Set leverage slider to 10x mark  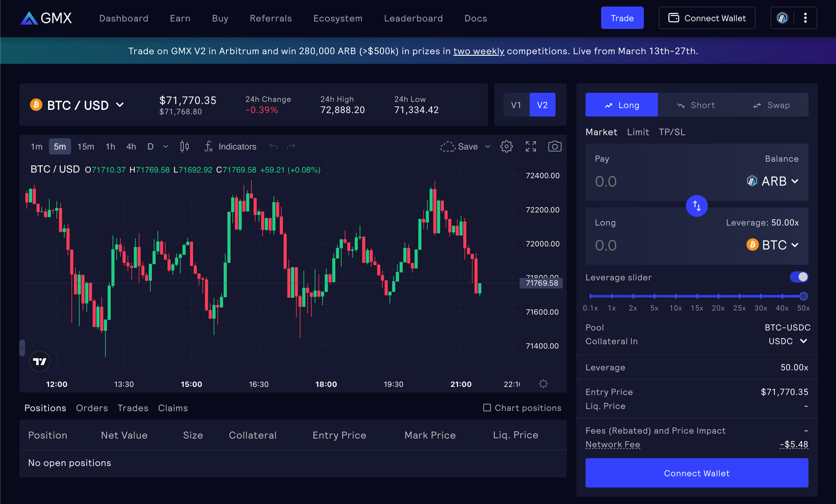[675, 296]
